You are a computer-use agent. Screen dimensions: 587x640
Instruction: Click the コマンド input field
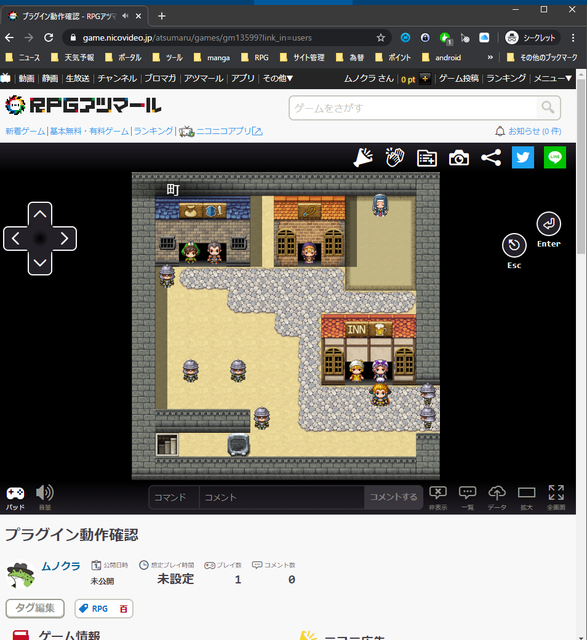click(x=174, y=497)
